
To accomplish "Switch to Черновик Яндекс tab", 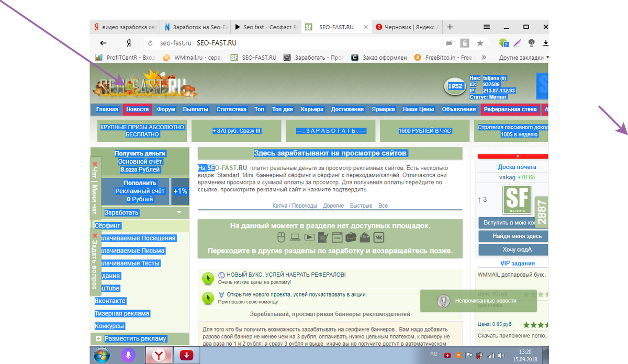I will [x=408, y=27].
